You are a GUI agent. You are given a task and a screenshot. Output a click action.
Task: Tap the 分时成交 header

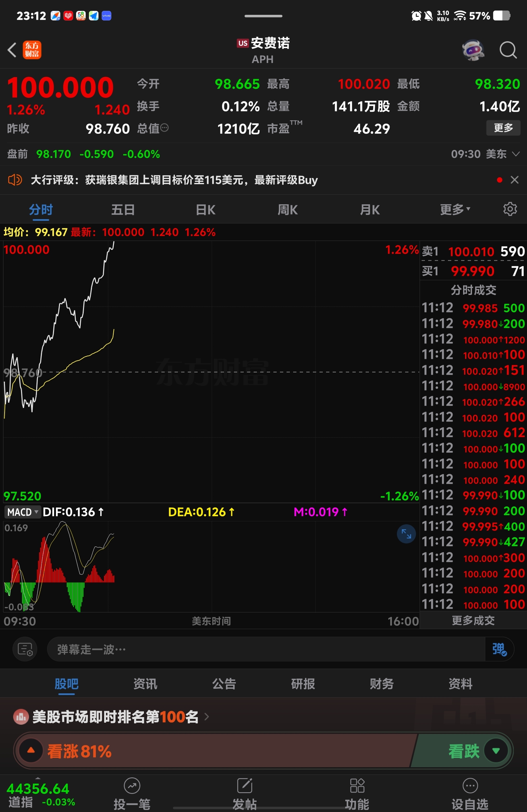click(x=473, y=290)
